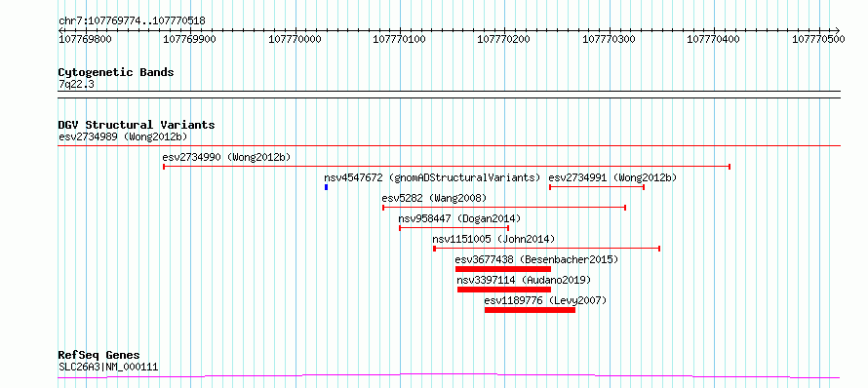This screenshot has width=868, height=388.
Task: Click ruler position 107770300
Action: 610,39
